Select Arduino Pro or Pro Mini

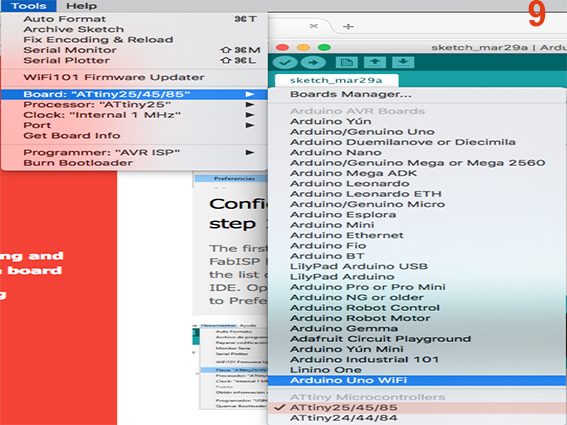coord(417,287)
